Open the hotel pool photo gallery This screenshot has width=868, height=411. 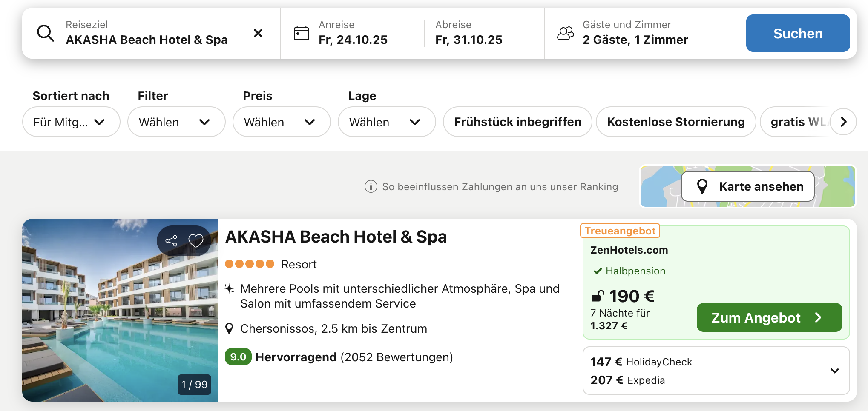tap(120, 310)
